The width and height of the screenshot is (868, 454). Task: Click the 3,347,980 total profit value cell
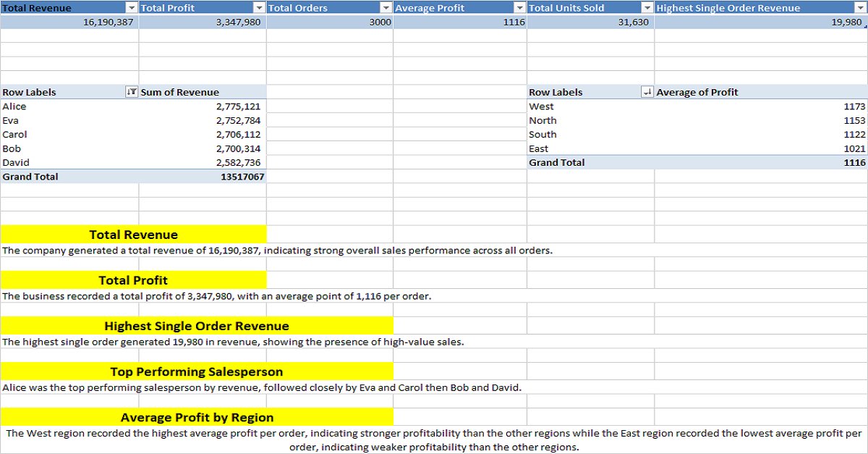(x=203, y=22)
